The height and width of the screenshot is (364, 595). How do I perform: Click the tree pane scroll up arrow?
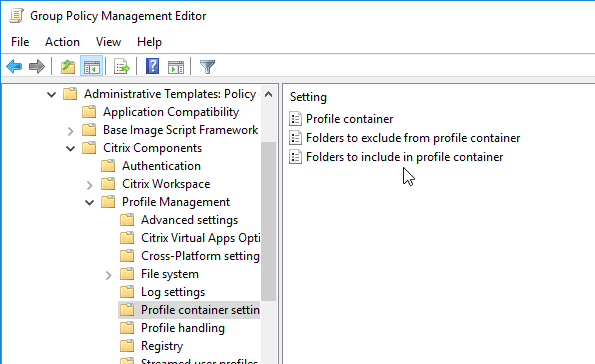(268, 94)
